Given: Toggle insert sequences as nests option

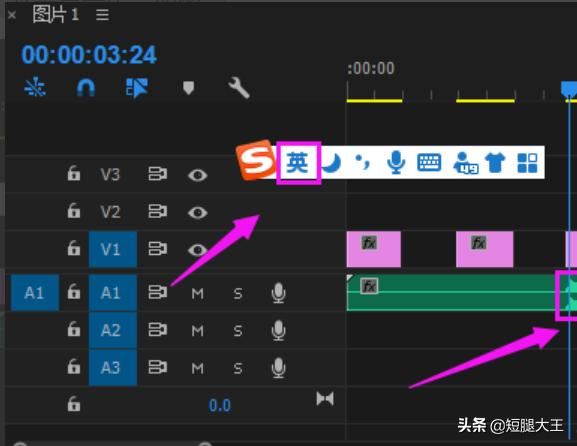Looking at the screenshot, I should [35, 88].
